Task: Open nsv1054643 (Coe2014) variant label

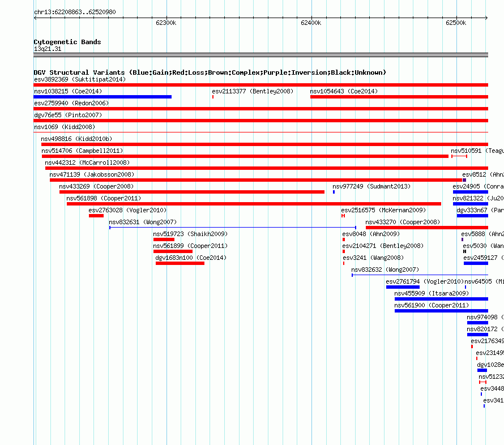Action: pos(344,91)
